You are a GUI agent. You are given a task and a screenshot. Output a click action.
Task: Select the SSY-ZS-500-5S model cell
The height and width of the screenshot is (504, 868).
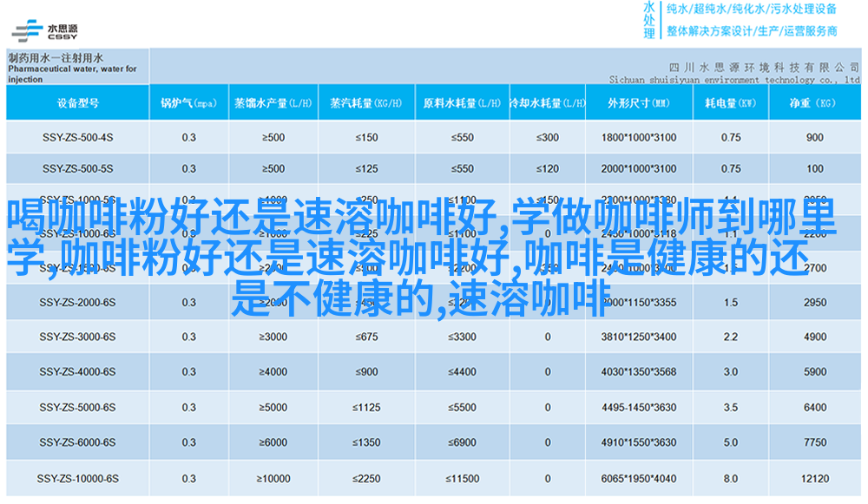[77, 169]
